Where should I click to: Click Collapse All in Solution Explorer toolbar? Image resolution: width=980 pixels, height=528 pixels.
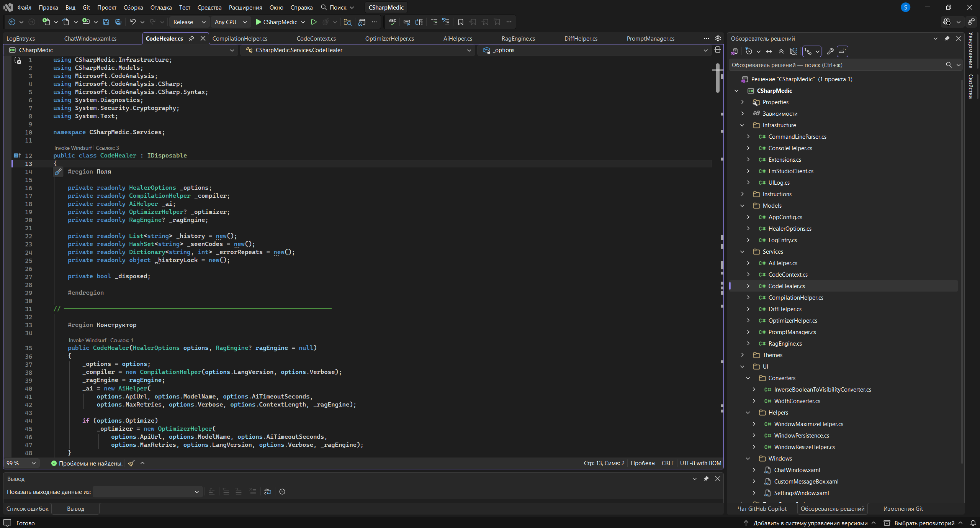[781, 51]
